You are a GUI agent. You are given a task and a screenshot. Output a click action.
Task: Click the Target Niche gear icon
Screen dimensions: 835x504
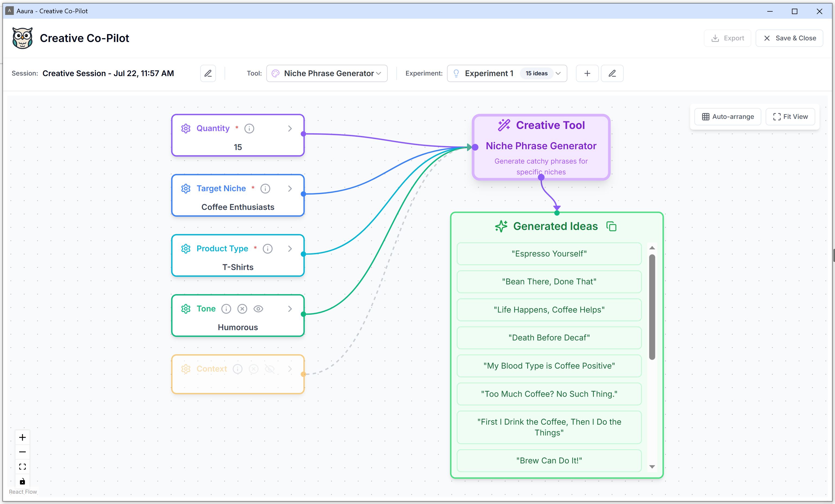(186, 189)
